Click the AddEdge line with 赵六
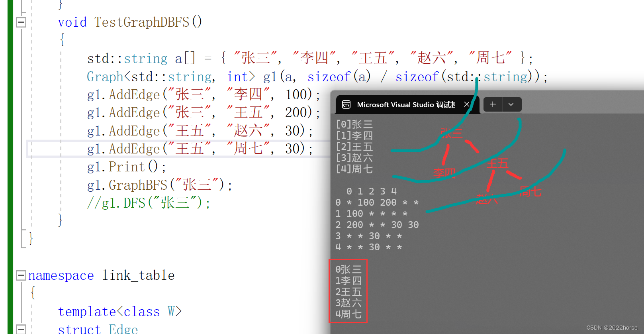 200,131
